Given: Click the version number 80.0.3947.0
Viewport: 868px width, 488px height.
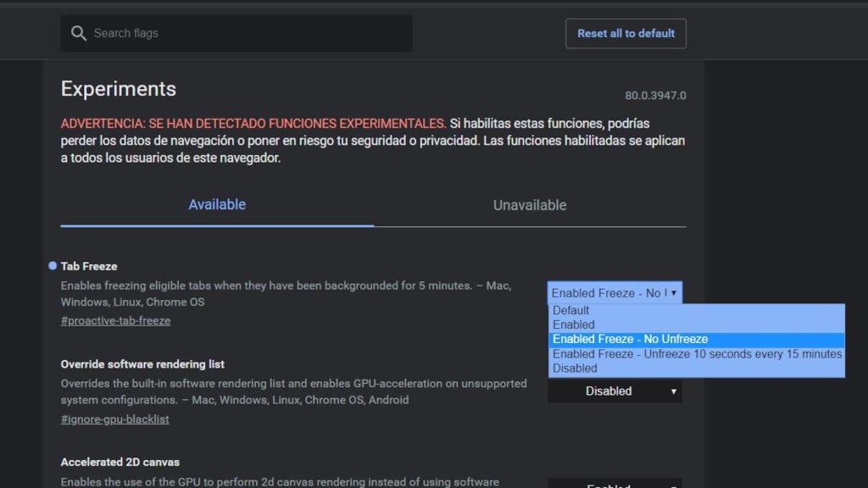Looking at the screenshot, I should tap(655, 96).
